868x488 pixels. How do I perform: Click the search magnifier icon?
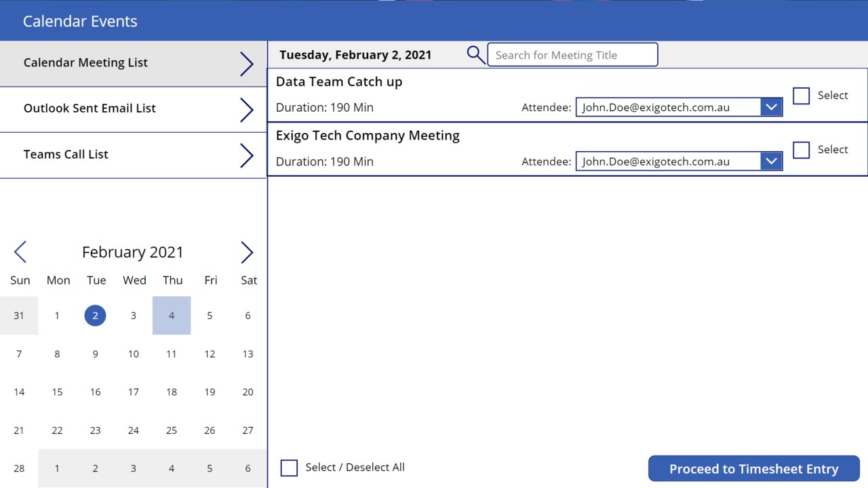tap(476, 55)
